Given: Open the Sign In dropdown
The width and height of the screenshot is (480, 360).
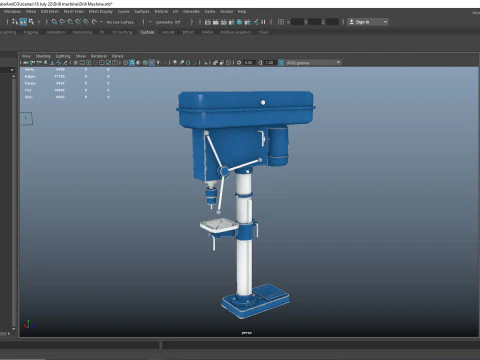Looking at the screenshot, I should (x=368, y=22).
